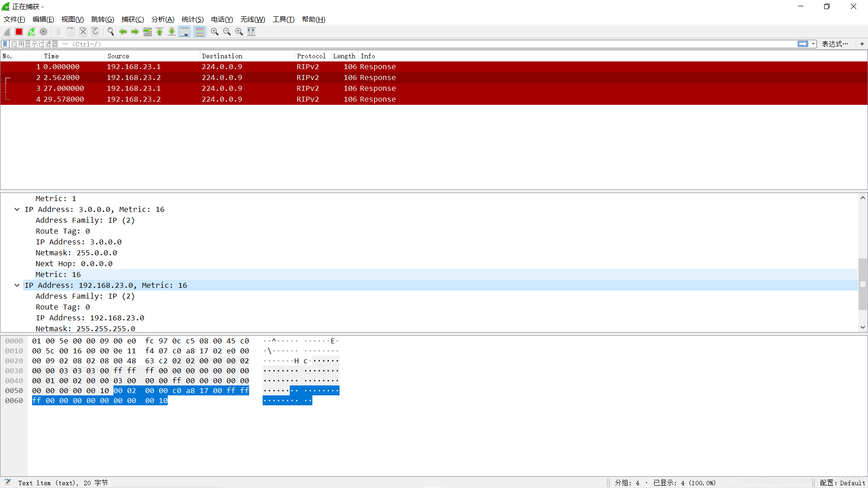This screenshot has height=488, width=868.
Task: Toggle auto scroll during live capture
Action: (x=184, y=32)
